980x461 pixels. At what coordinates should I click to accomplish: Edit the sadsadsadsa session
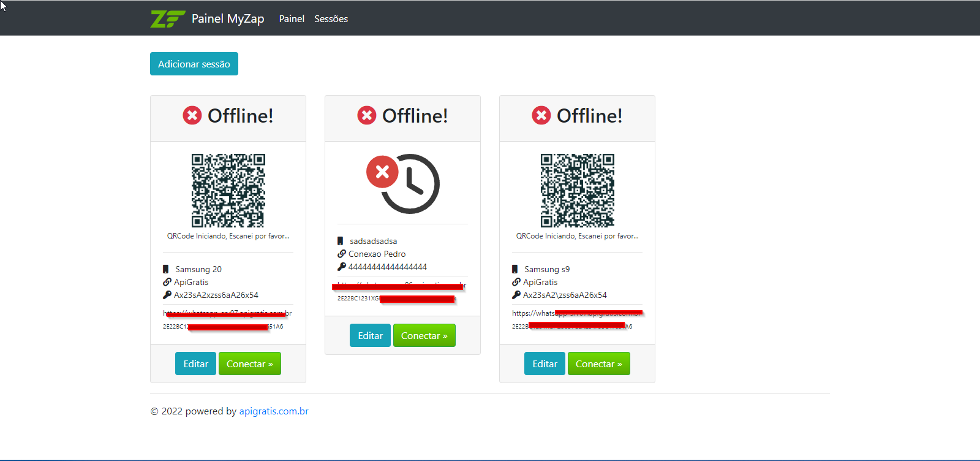371,335
